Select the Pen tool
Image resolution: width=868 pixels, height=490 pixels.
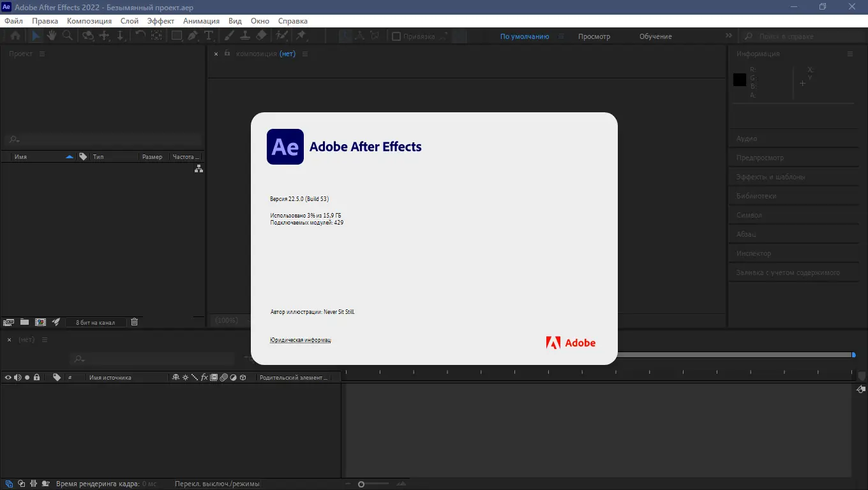point(193,36)
